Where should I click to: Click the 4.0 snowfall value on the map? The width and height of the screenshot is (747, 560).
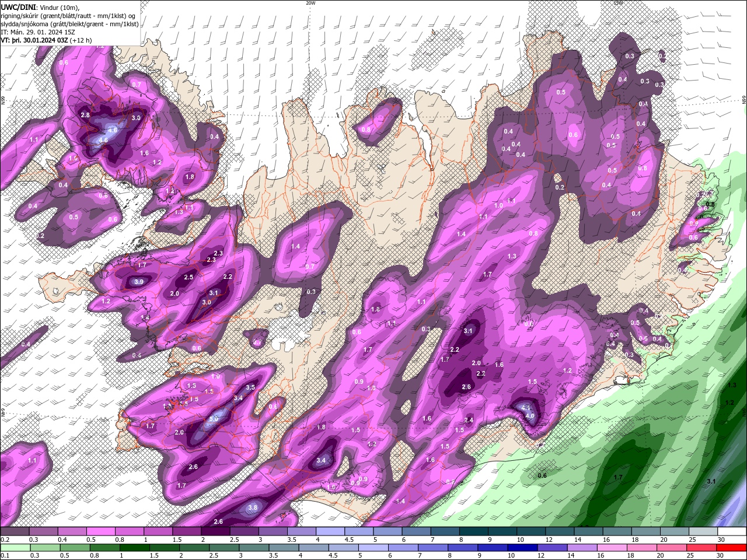tap(530, 416)
